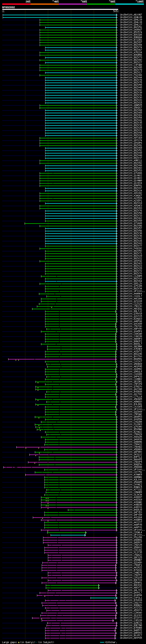Select the UniRef100_Q5KQS7 label
Screen dimensions: 146x644
coord(131,108)
